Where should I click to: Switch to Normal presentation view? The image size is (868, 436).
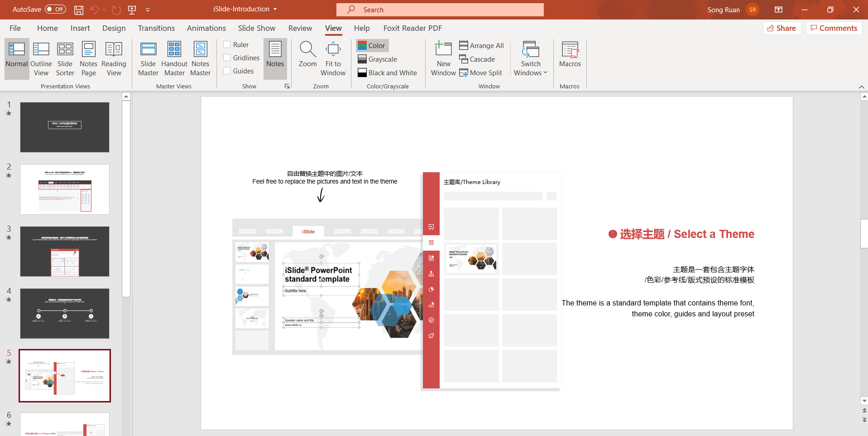click(x=17, y=59)
